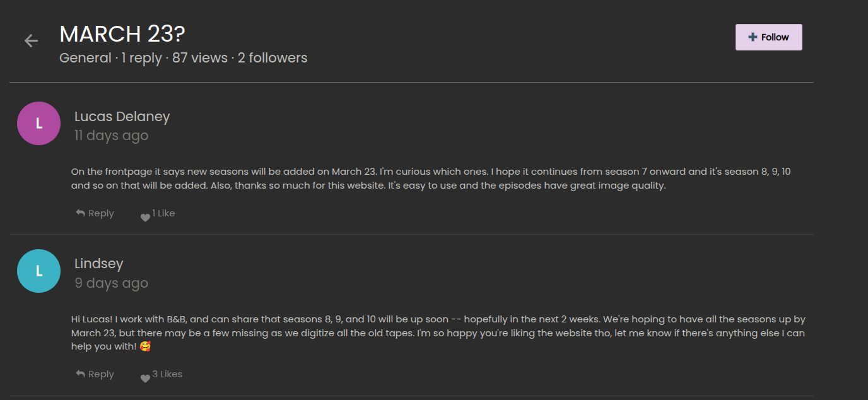The height and width of the screenshot is (400, 868).
Task: Click the 2 followers count
Action: point(273,58)
